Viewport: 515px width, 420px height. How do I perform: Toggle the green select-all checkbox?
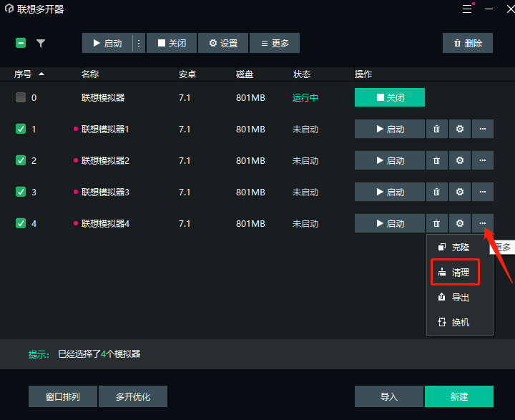pyautogui.click(x=21, y=43)
